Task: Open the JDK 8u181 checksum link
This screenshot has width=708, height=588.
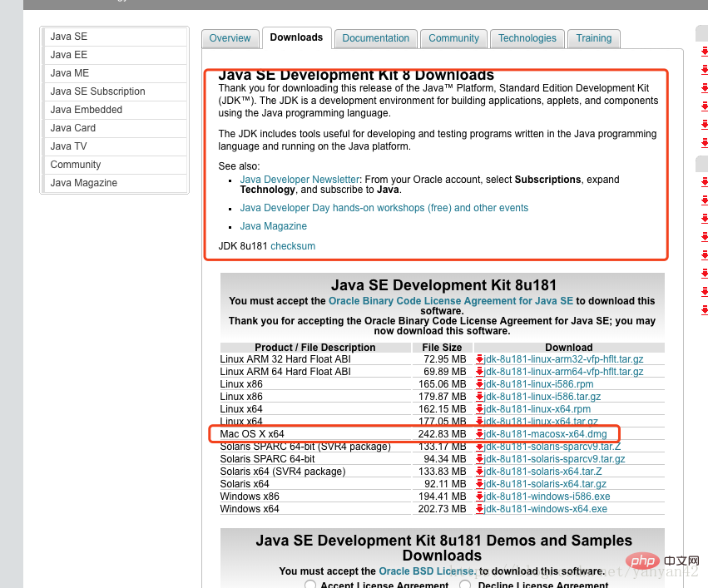Action: coord(293,246)
